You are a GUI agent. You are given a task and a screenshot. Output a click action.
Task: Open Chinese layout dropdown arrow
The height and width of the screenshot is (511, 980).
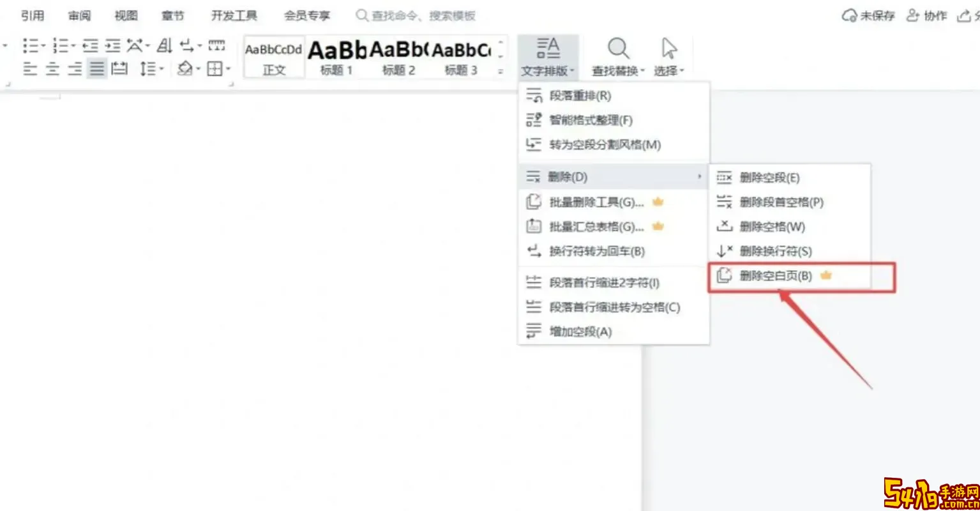click(x=147, y=45)
